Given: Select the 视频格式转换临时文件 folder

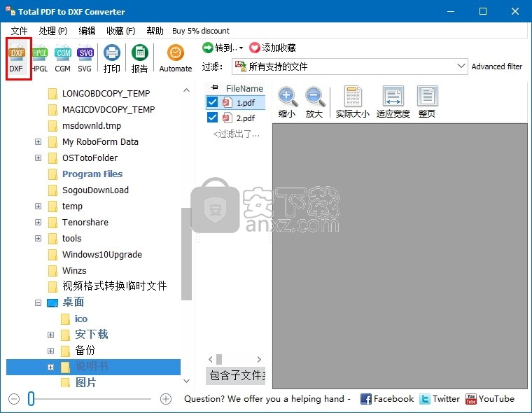Looking at the screenshot, I should (114, 286).
